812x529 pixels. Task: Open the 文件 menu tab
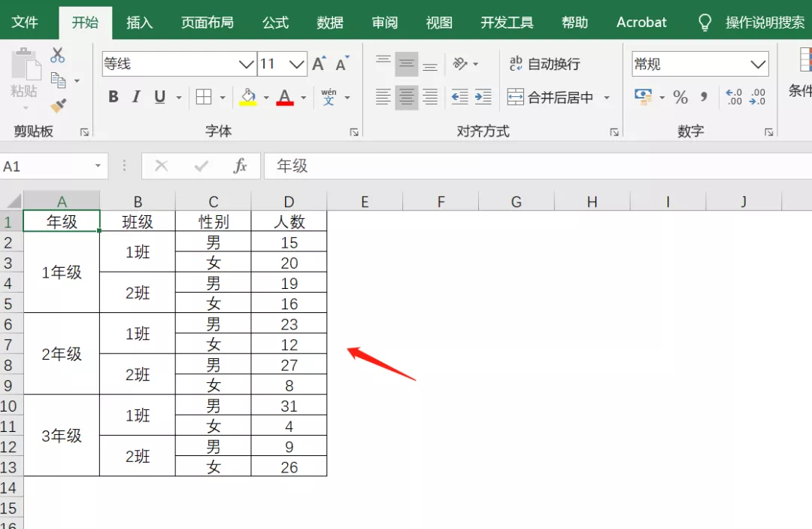pos(25,23)
